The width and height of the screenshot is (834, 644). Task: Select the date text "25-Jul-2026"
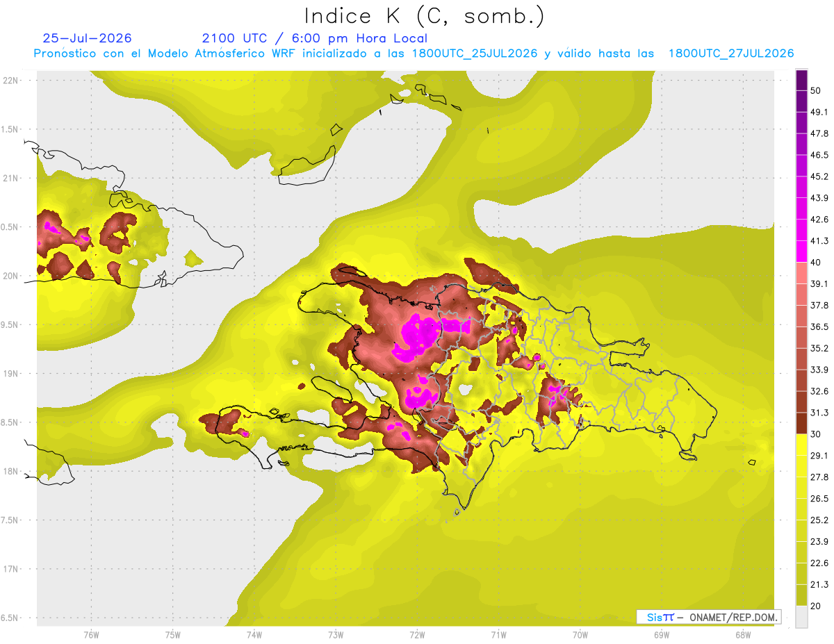point(87,38)
